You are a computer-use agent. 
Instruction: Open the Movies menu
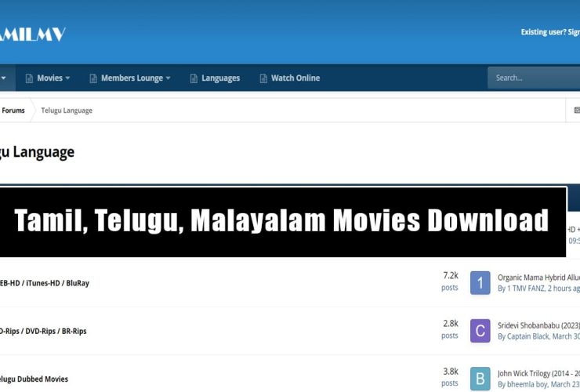(48, 78)
